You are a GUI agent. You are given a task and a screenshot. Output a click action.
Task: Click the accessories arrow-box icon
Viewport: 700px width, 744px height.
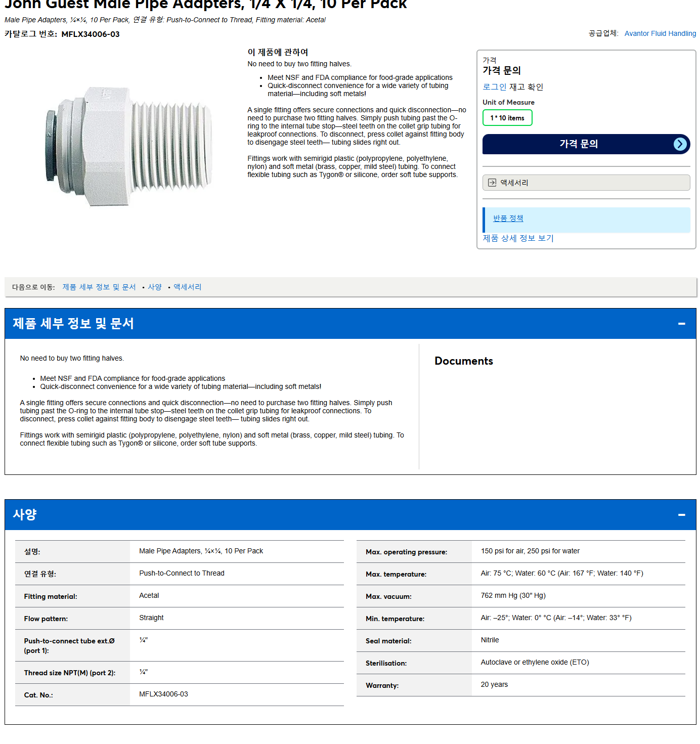pyautogui.click(x=492, y=183)
